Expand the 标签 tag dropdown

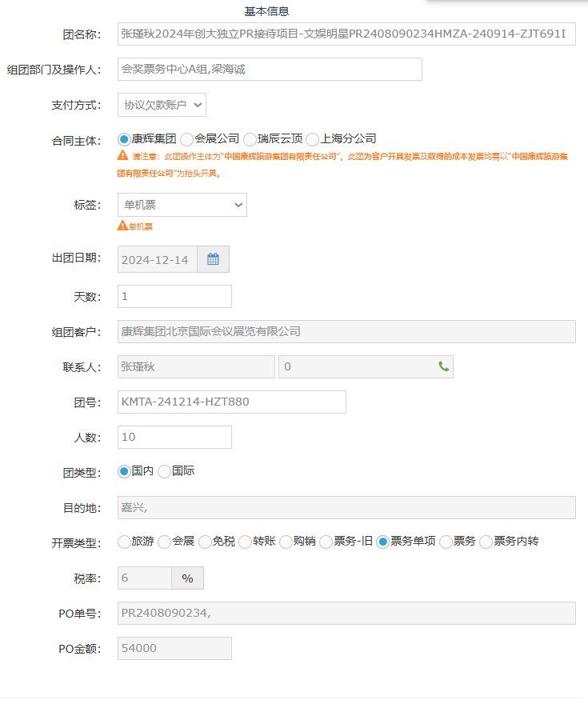182,205
